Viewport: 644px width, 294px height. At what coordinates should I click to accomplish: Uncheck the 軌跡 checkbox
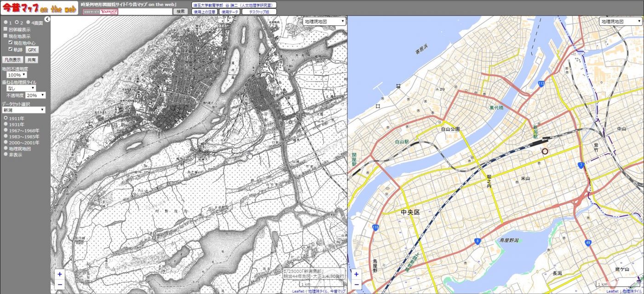click(11, 49)
